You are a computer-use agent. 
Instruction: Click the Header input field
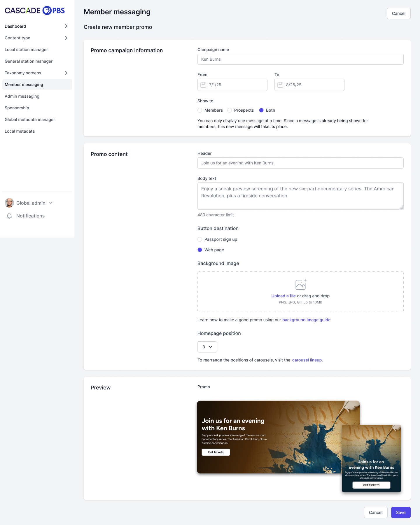[x=300, y=163]
